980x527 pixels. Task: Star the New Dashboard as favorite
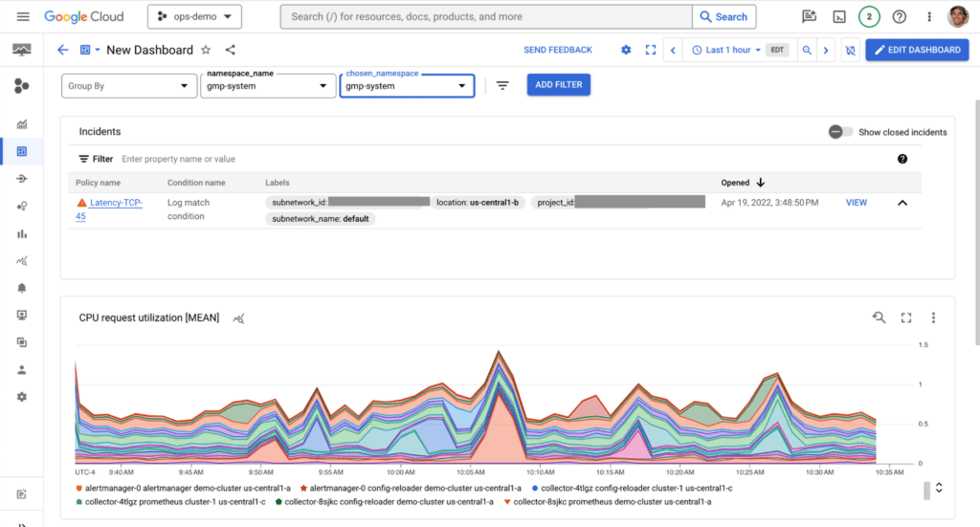tap(206, 50)
